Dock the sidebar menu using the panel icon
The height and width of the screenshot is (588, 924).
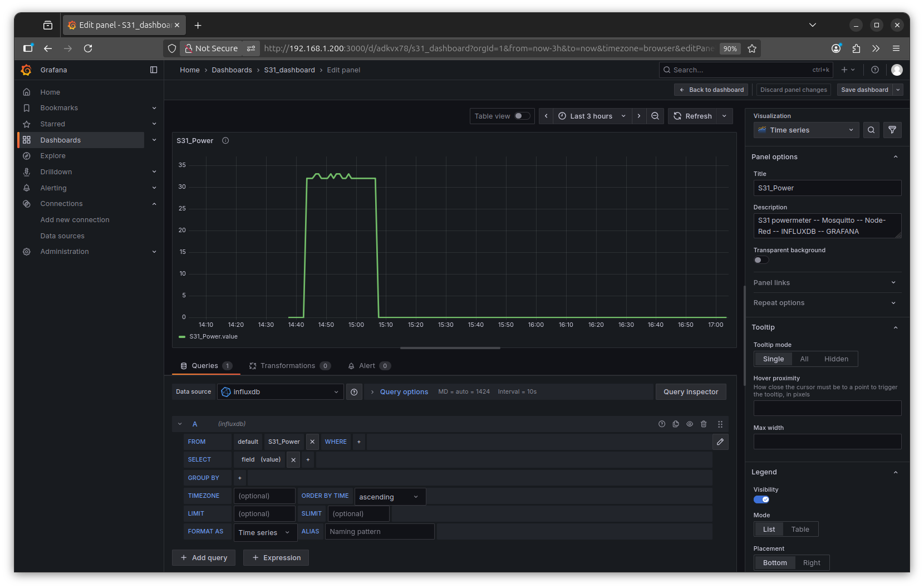(x=154, y=70)
